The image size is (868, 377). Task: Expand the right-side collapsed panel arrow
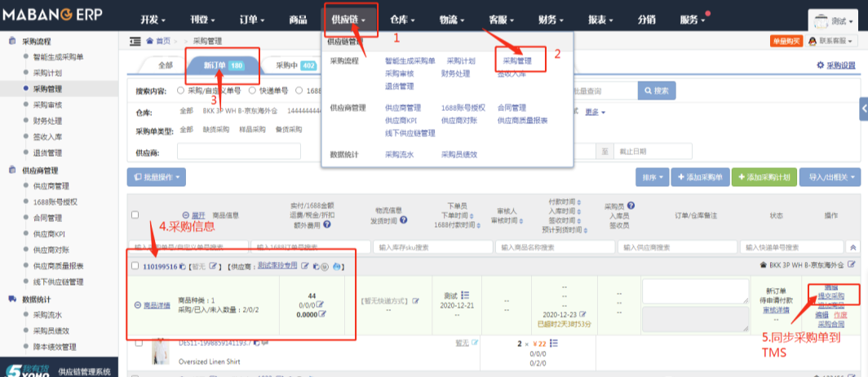[x=864, y=109]
